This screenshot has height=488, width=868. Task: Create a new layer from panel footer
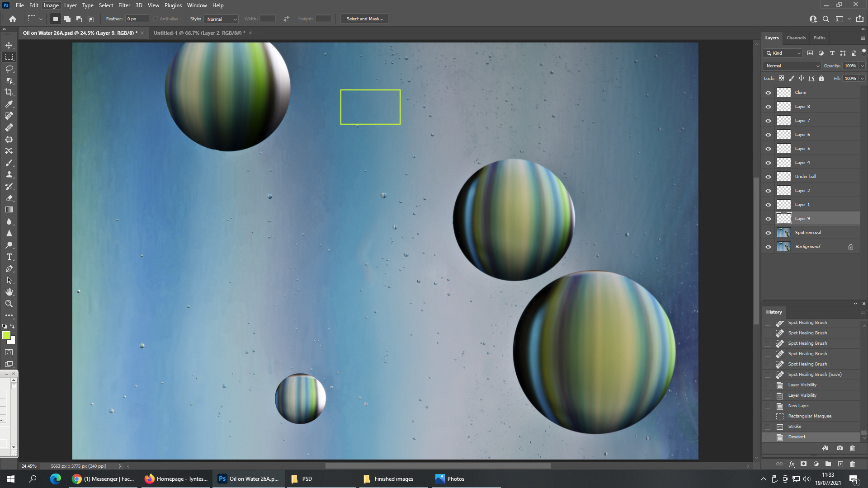tap(840, 464)
